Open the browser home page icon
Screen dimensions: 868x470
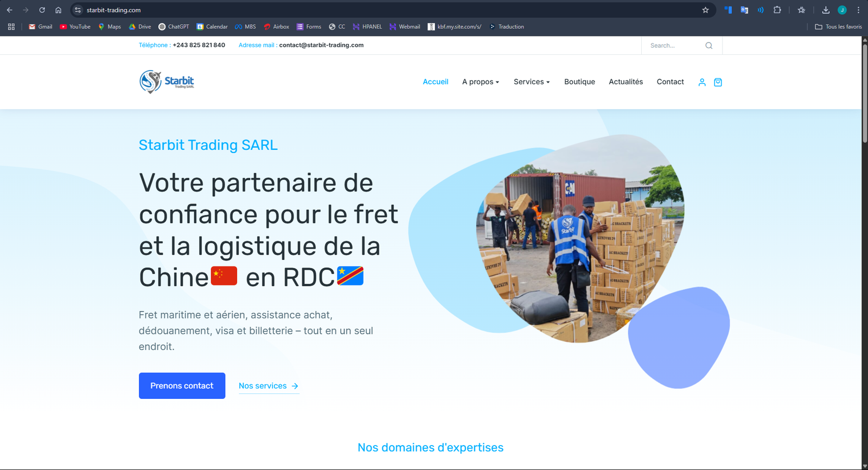coord(58,10)
